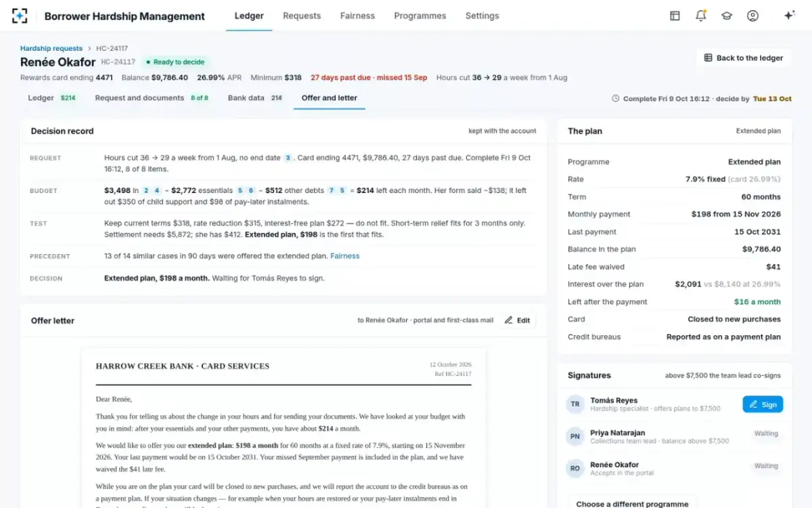
Task: Open the graduation cap training icon
Action: coord(727,16)
